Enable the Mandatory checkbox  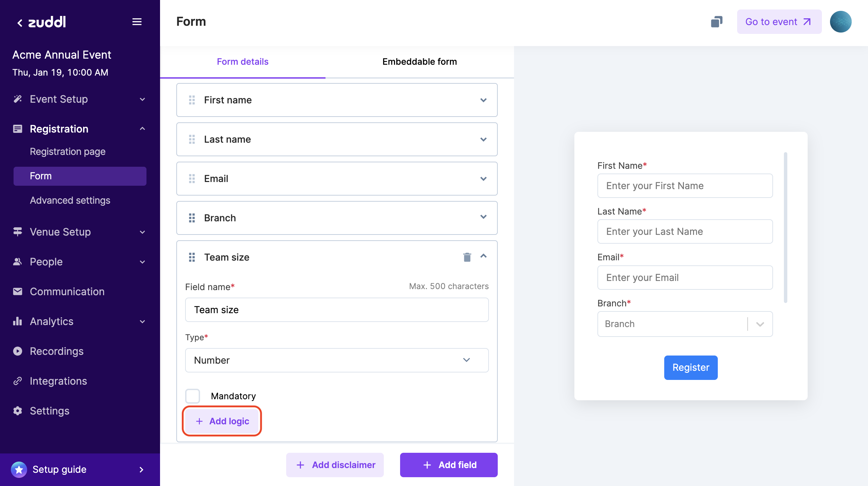pos(193,396)
